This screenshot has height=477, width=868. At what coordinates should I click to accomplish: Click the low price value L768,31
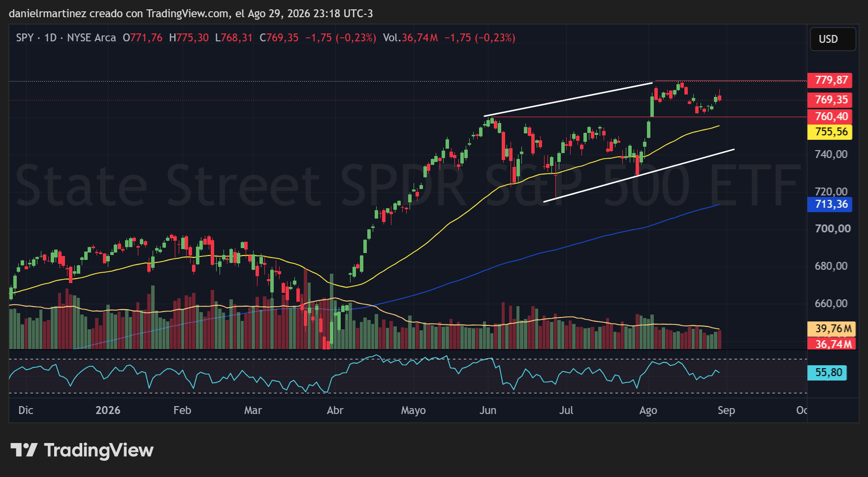coord(234,38)
